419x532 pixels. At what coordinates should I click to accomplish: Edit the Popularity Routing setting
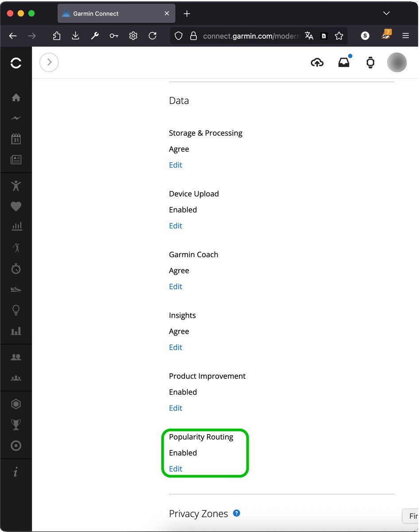pyautogui.click(x=176, y=469)
